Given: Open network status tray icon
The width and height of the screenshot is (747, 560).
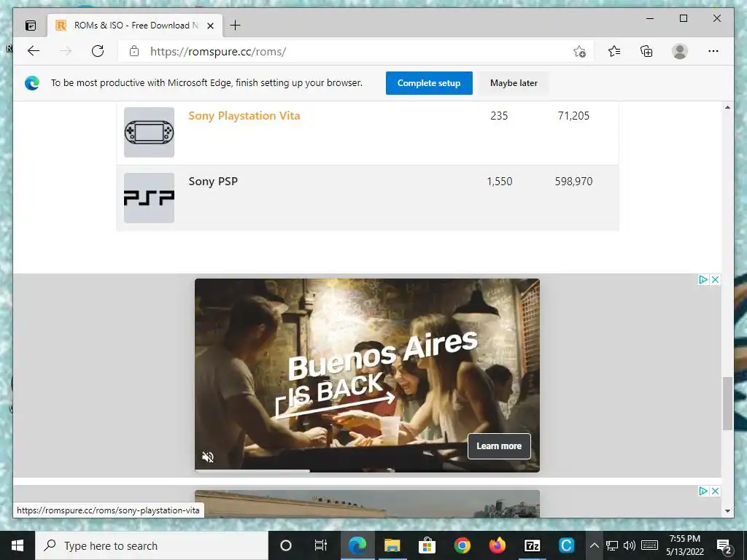Looking at the screenshot, I should (612, 545).
